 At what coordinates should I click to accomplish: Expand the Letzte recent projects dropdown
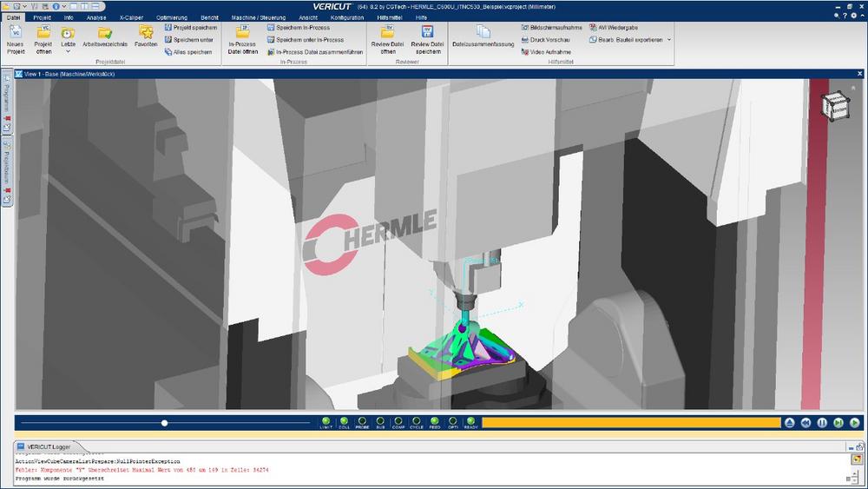click(x=68, y=51)
